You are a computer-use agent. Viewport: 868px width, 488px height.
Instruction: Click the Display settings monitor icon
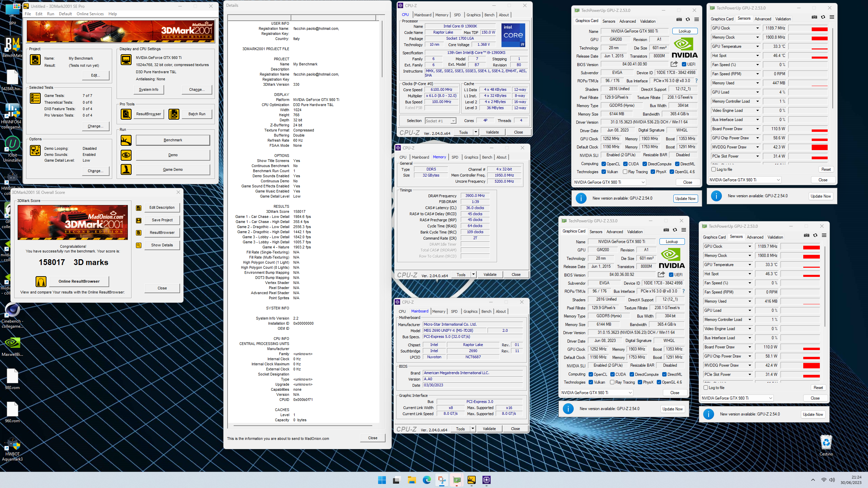pyautogui.click(x=126, y=60)
